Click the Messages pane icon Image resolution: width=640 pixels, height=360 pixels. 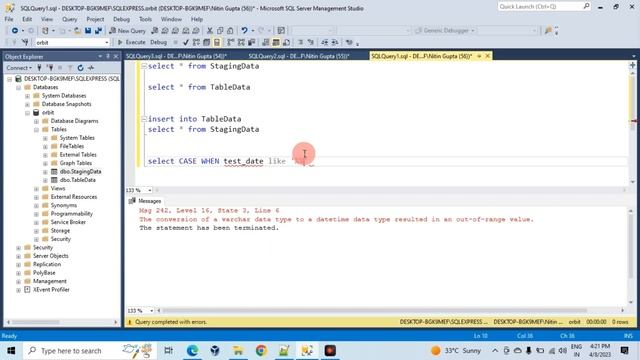tap(132, 201)
